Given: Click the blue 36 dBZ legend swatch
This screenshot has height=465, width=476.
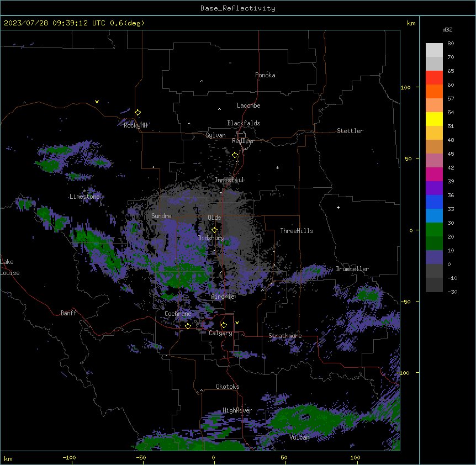Looking at the screenshot, I should (x=434, y=202).
